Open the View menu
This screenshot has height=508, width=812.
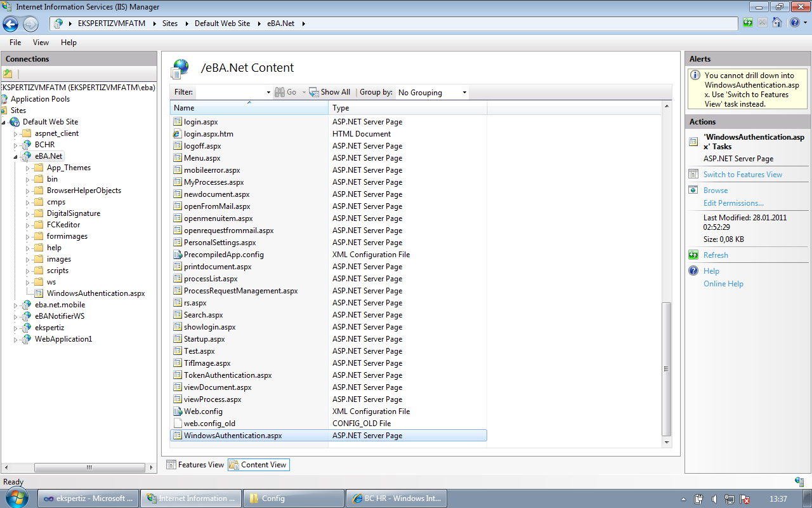click(41, 43)
